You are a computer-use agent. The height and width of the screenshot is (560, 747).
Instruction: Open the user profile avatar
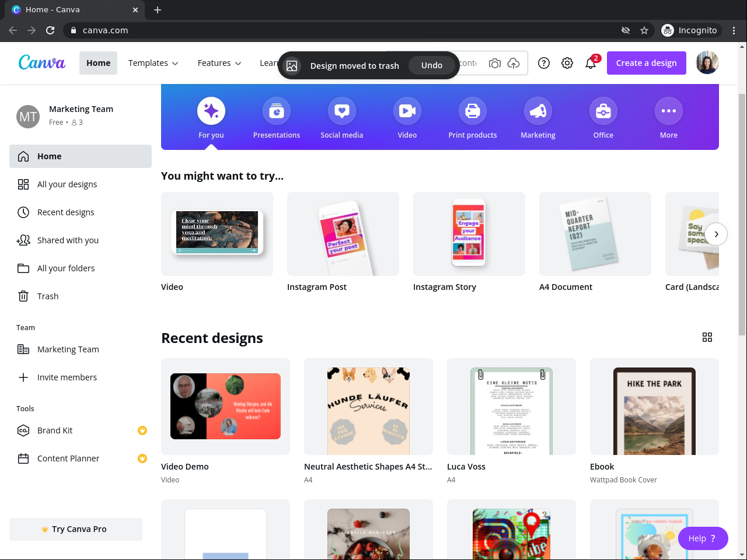[707, 63]
